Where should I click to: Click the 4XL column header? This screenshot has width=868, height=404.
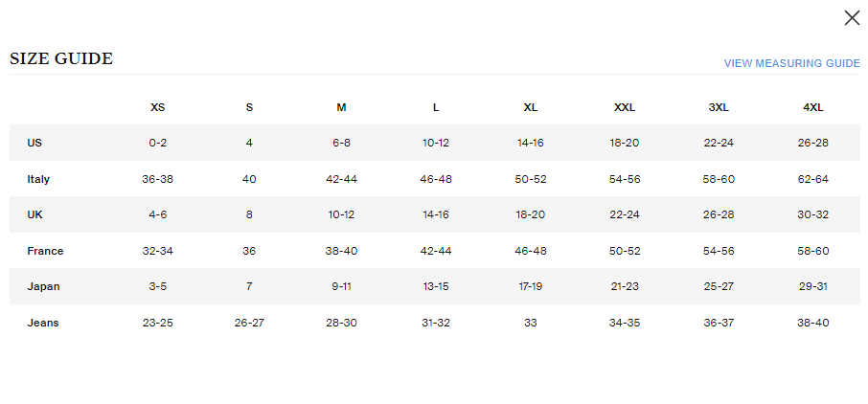[x=813, y=107]
